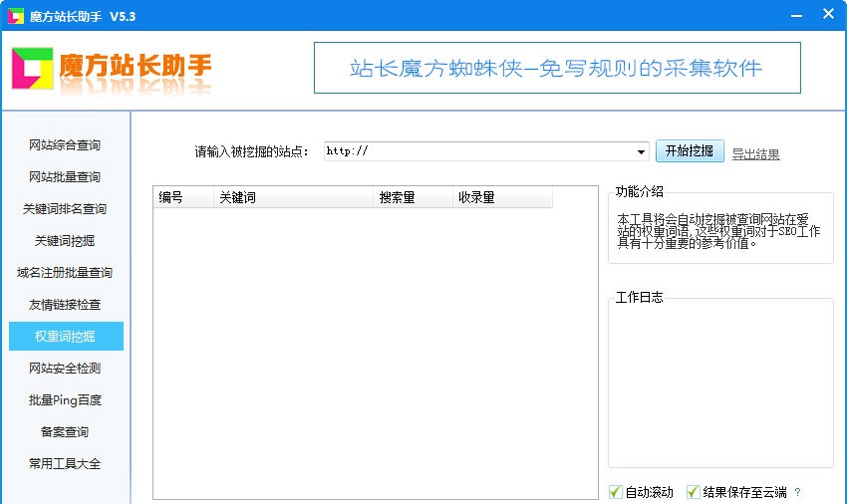Click the question mark help icon

coord(797,492)
